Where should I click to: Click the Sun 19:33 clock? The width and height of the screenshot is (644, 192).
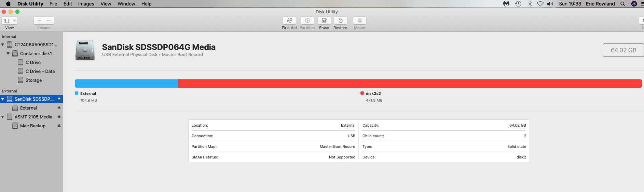click(570, 4)
